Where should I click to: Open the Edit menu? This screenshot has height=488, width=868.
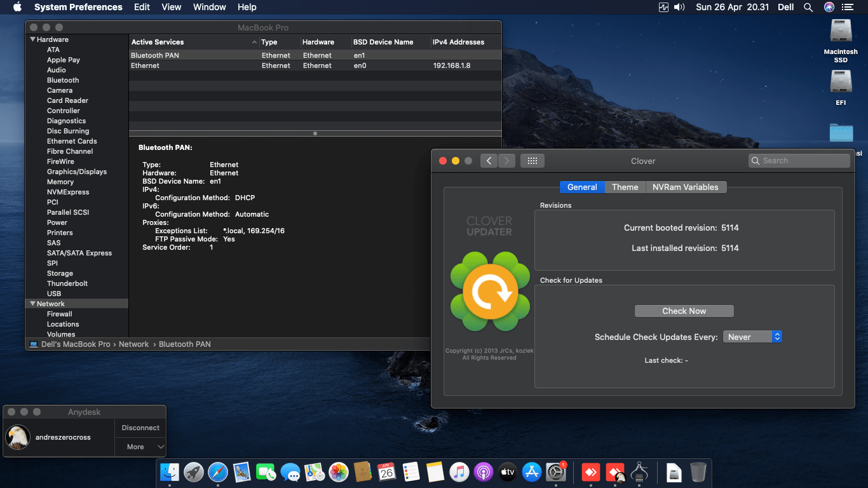142,7
